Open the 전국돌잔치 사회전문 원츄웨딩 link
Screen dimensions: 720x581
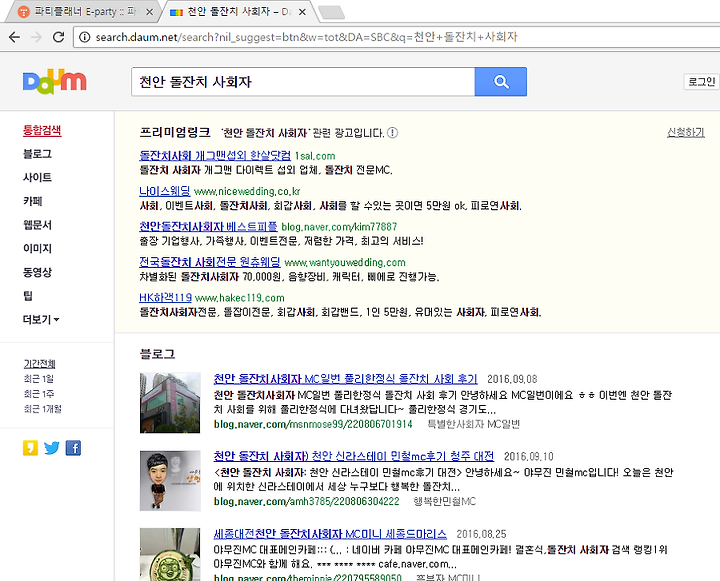tap(209, 262)
